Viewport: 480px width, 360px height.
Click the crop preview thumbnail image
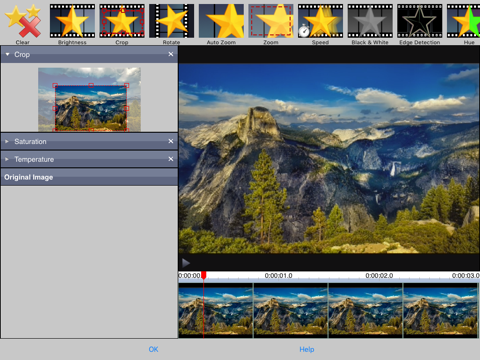[89, 99]
